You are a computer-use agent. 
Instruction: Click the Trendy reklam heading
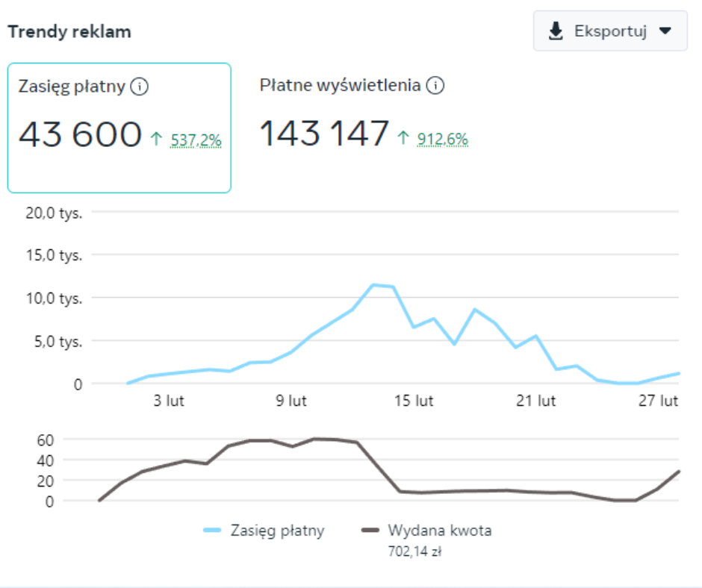point(69,32)
